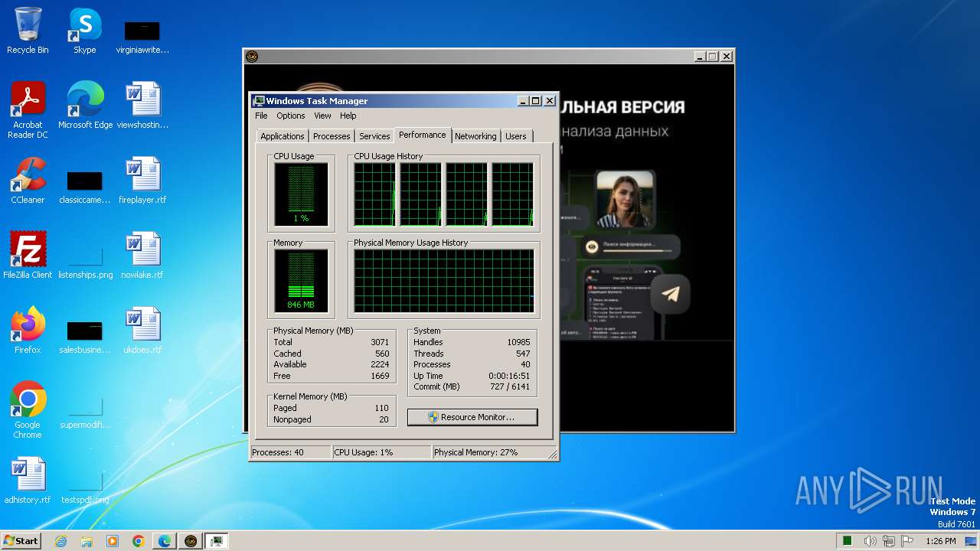Open File Explorer from taskbar
Image resolution: width=980 pixels, height=551 pixels.
[87, 541]
